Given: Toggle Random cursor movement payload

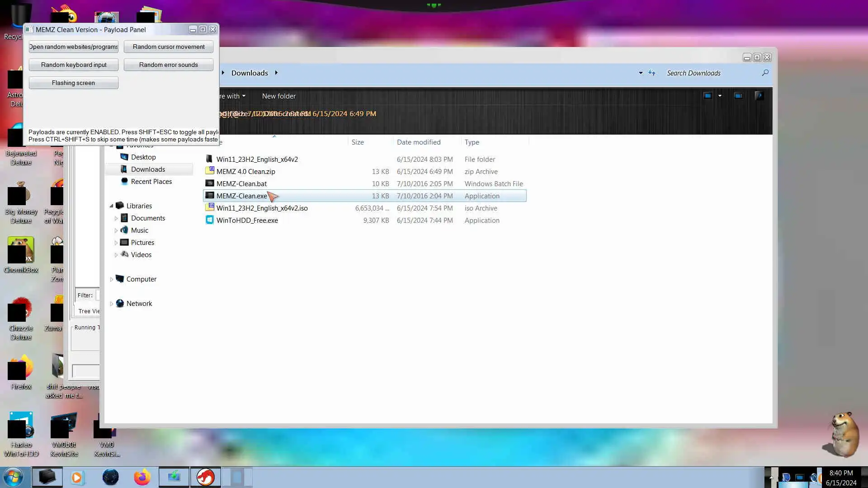Looking at the screenshot, I should click(168, 47).
